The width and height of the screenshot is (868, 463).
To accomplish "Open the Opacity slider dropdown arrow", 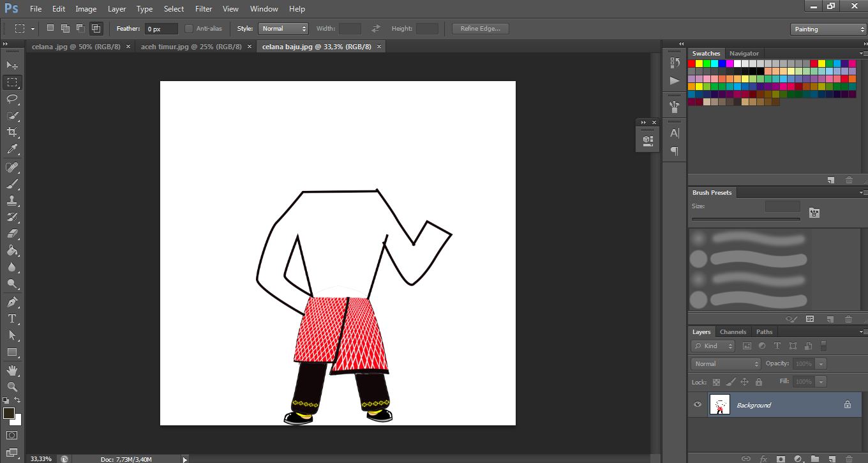I will (x=821, y=364).
